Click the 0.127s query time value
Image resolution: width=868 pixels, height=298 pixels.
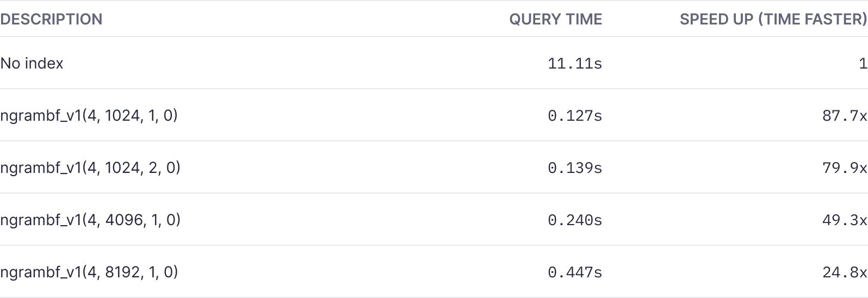(574, 116)
